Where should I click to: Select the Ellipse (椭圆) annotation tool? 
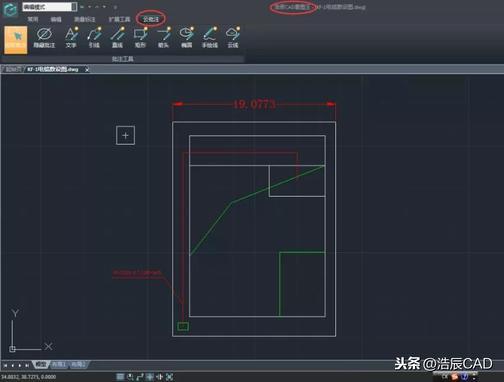[x=186, y=38]
